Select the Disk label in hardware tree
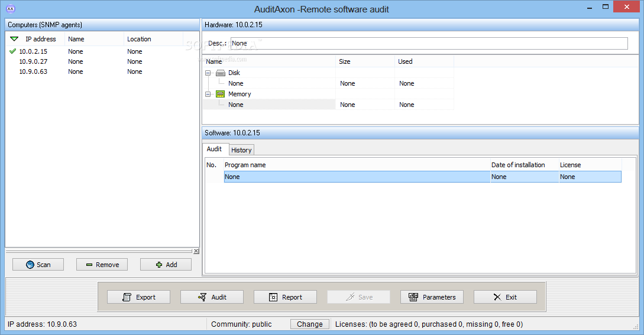This screenshot has height=335, width=644. click(234, 73)
